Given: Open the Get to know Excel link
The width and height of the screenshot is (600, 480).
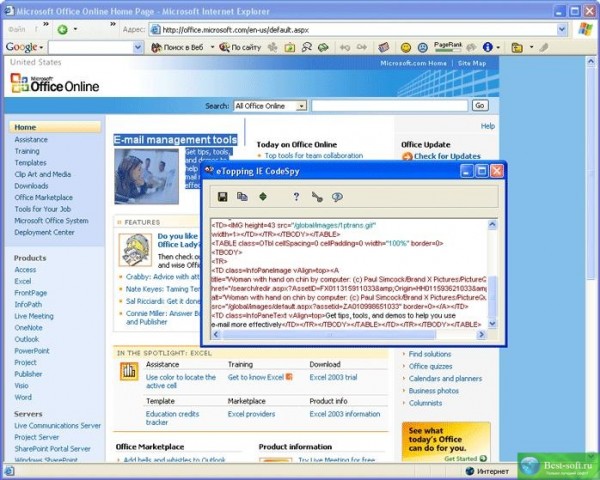Looking at the screenshot, I should [256, 377].
